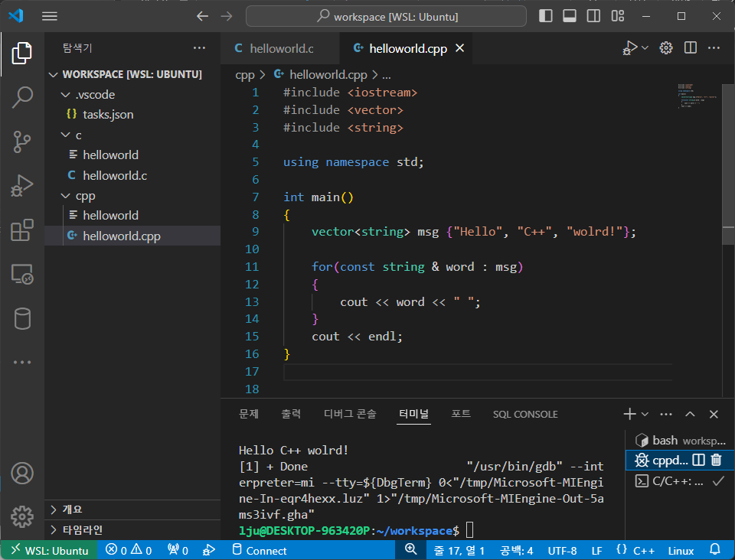Open the hamburger application menu
The image size is (735, 560).
50,16
